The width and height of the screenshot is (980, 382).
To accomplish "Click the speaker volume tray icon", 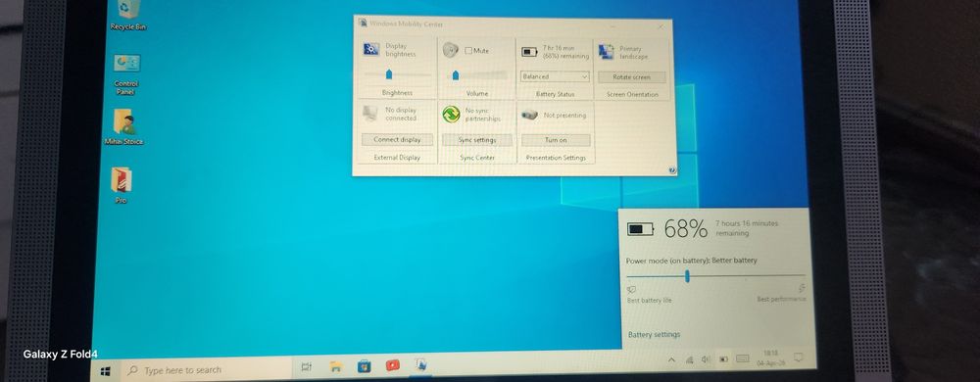I will click(707, 359).
